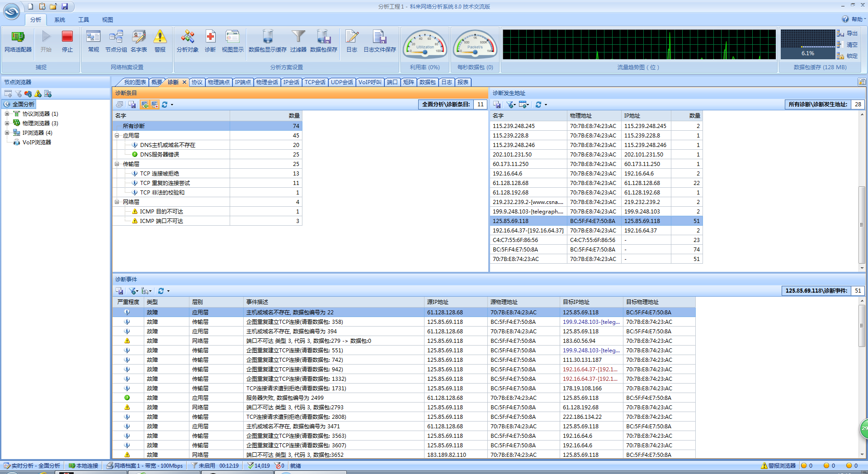Image resolution: width=868 pixels, height=474 pixels.
Task: Expand the Protocol Browser (协议浏览器) node
Action: [7, 114]
